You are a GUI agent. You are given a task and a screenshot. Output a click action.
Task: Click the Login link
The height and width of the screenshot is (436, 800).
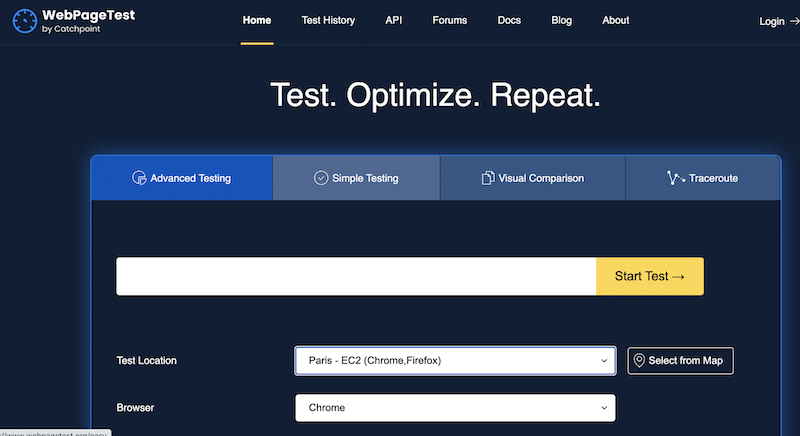pos(771,21)
